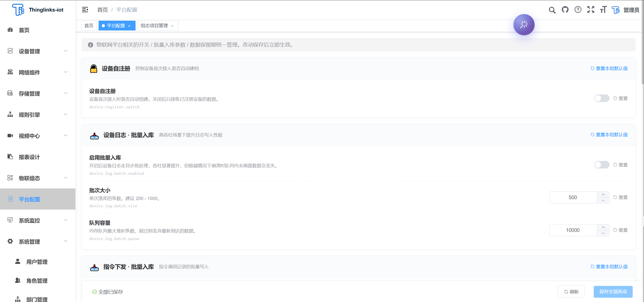Collapse the sidebar with the hamburger icon
This screenshot has height=302, width=644.
pyautogui.click(x=85, y=10)
